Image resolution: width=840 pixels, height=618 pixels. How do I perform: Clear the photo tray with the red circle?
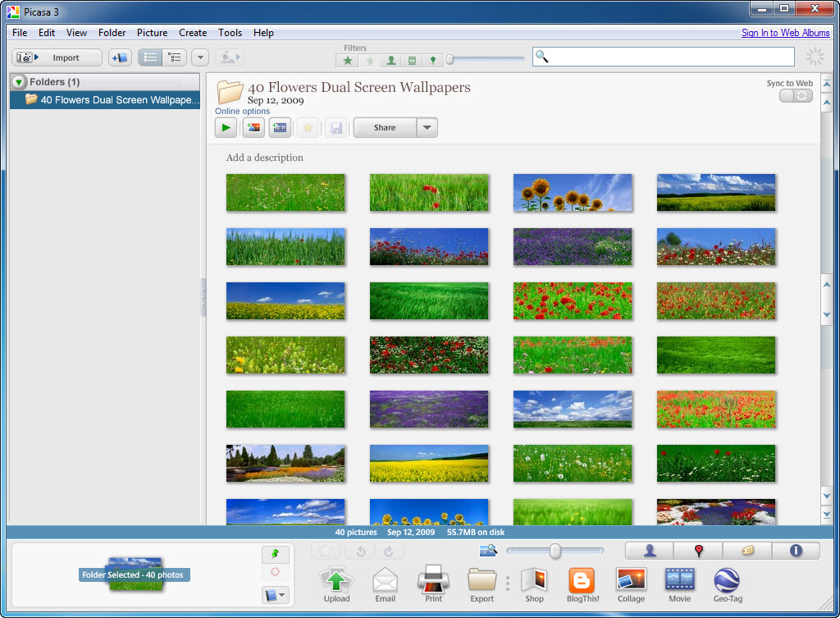276,572
